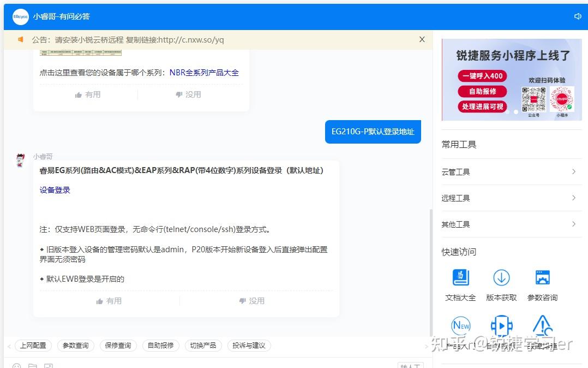Select the 投诉与建议 quick option
Screen dimensions: 588x368
[249, 346]
